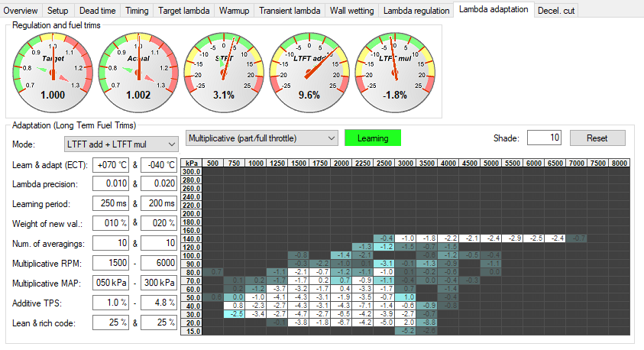Switch to Transient lambda tab

click(290, 11)
